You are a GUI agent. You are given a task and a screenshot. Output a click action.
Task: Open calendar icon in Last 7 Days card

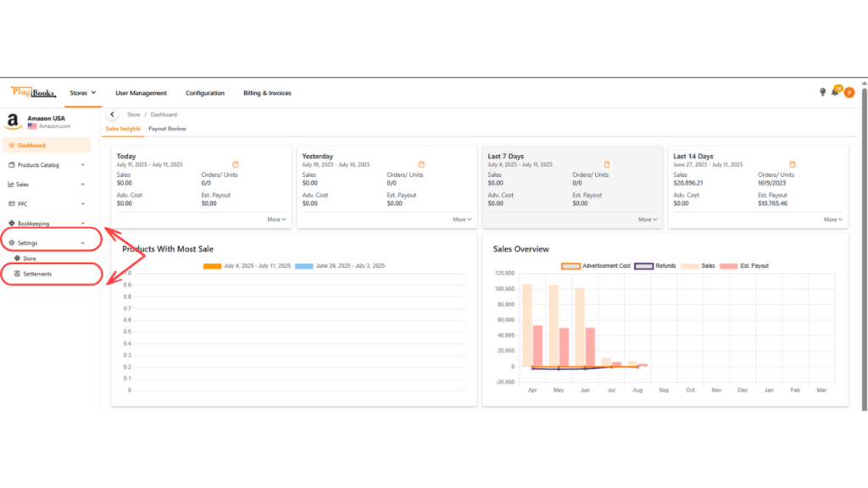click(607, 164)
